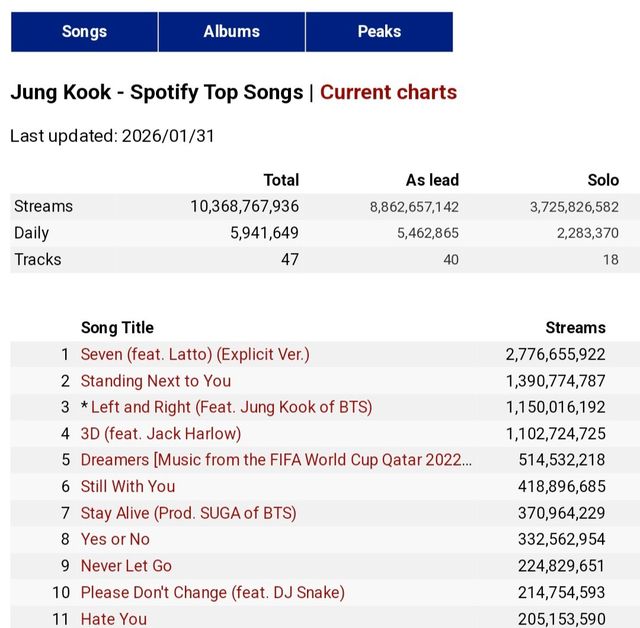Click the Total column header
This screenshot has height=628, width=640.
[x=280, y=181]
